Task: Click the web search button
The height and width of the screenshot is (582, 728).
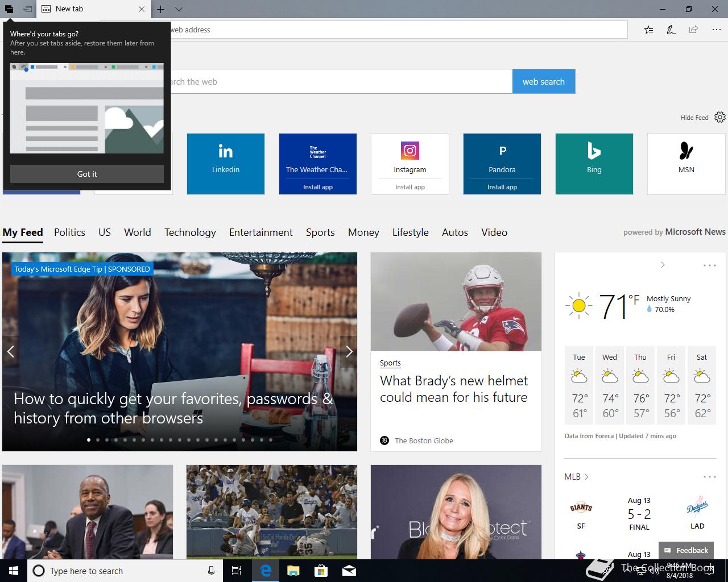Action: tap(544, 81)
